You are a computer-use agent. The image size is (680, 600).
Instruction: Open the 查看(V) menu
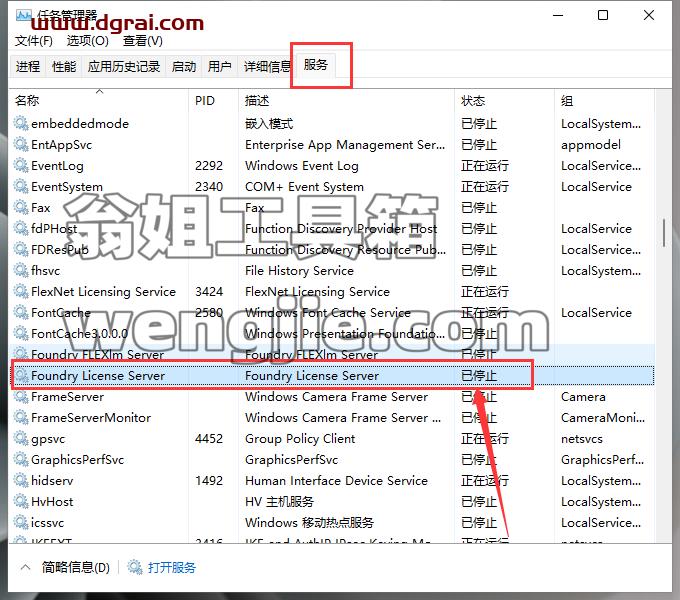point(143,41)
